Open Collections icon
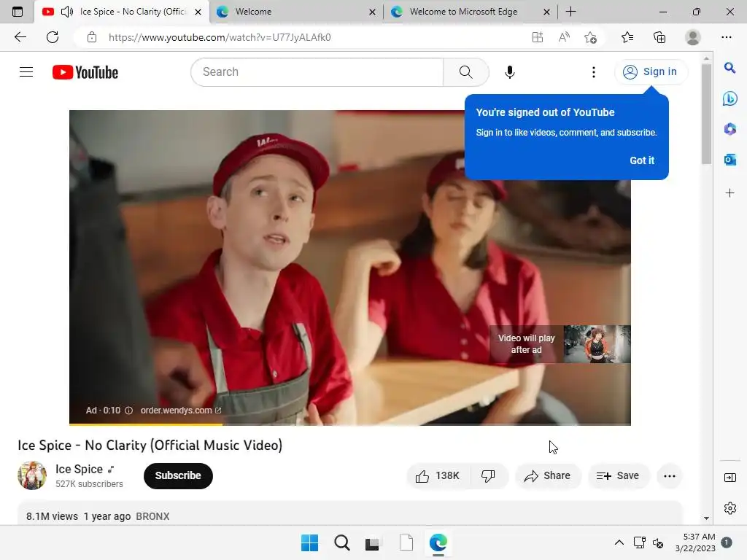The height and width of the screenshot is (560, 747). [x=659, y=37]
